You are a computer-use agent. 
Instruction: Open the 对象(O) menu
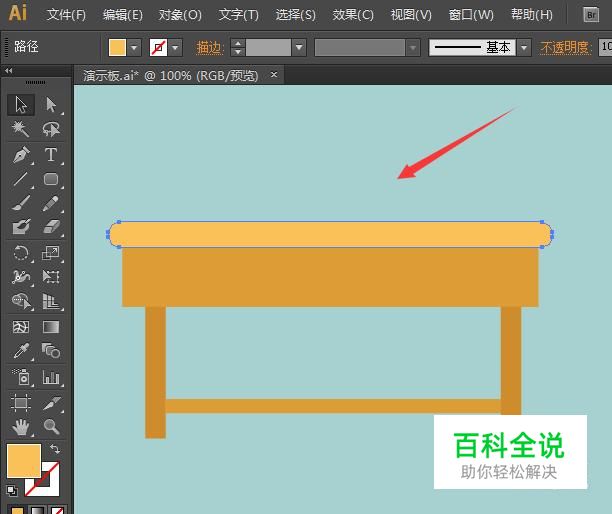pyautogui.click(x=180, y=15)
